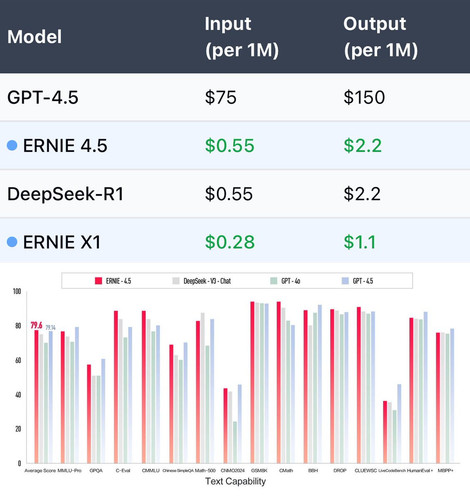Click the green "$0.55" price for ERNIE 4.5
The image size is (470, 500).
click(230, 146)
